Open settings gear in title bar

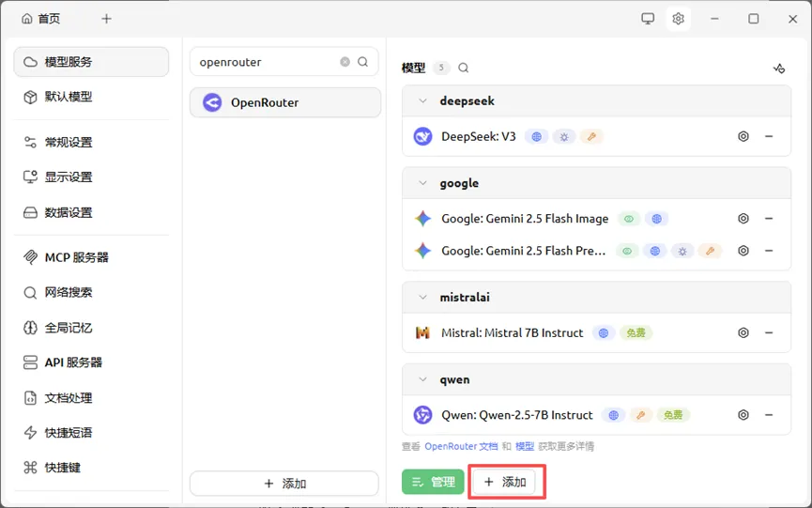click(x=678, y=19)
